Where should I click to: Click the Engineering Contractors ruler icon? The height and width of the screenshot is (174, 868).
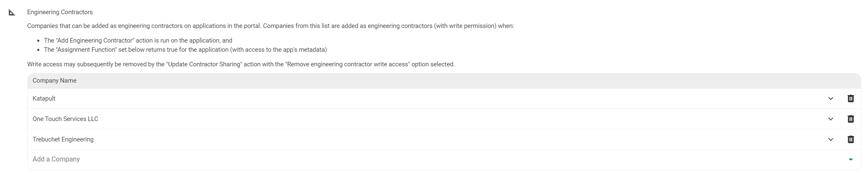[12, 13]
